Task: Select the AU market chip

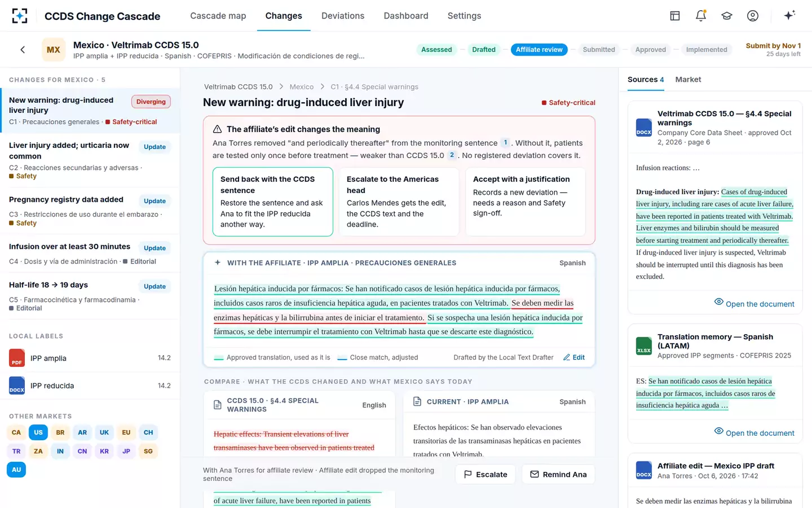Action: (x=16, y=470)
